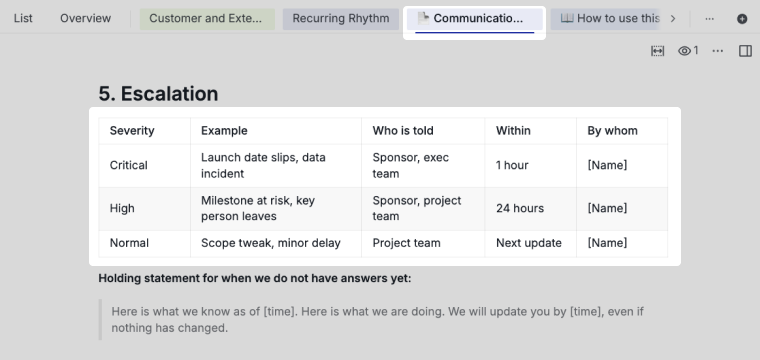Click the Project team cell in Normal row

click(x=423, y=243)
